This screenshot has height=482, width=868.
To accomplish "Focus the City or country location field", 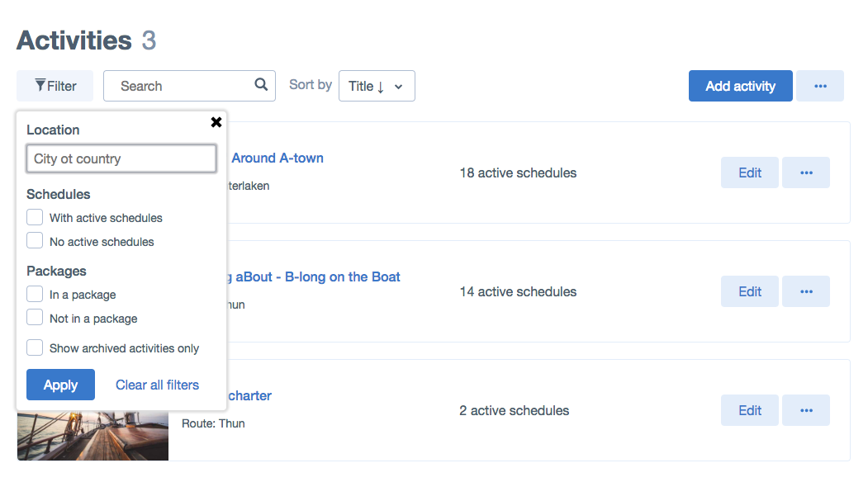I will 121,158.
